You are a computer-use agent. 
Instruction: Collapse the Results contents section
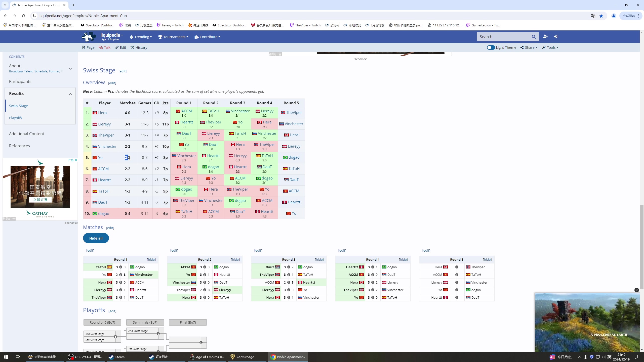[x=70, y=94]
